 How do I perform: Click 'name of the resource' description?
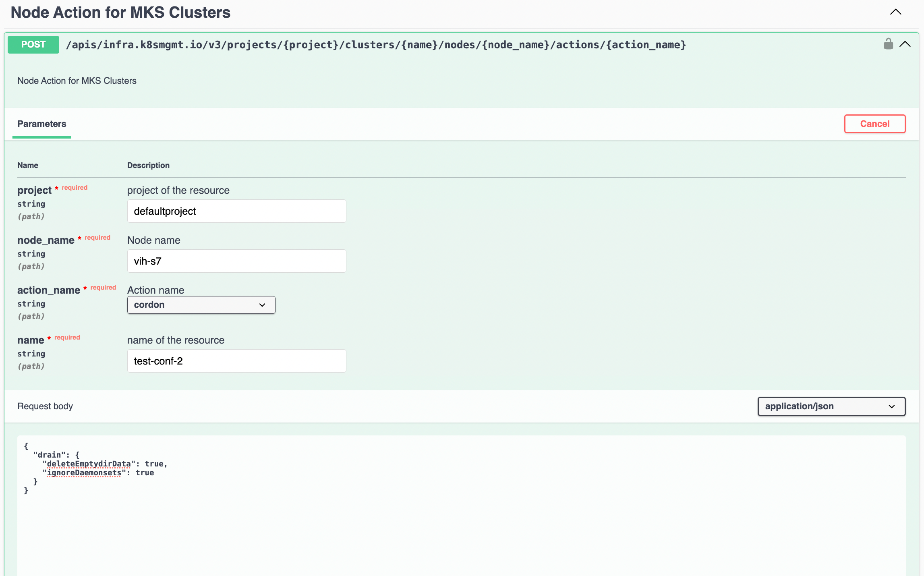pos(176,340)
